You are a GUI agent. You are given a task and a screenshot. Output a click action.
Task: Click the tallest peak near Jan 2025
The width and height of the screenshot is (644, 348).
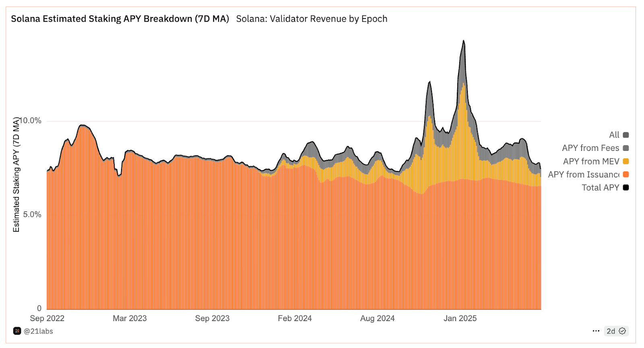[464, 41]
